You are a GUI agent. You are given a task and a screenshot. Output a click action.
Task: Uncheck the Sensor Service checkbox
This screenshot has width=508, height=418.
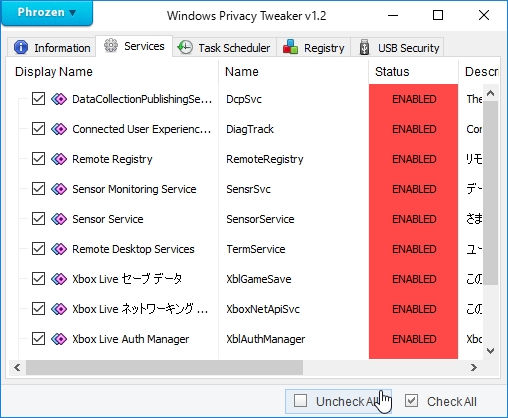[38, 219]
